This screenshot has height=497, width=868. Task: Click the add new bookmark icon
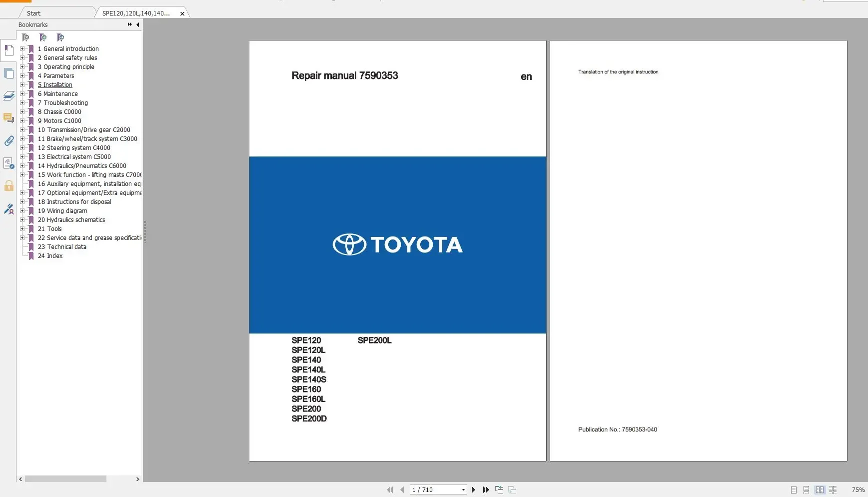point(43,37)
